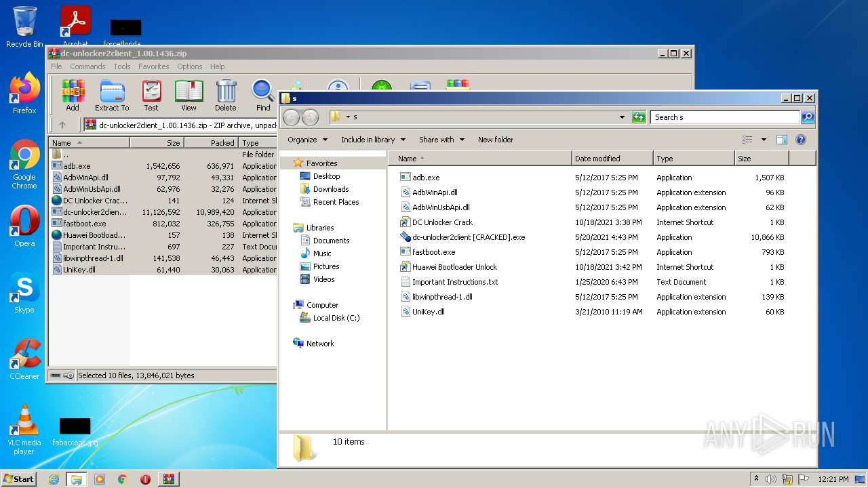
Task: Click the search magnifier icon in Explorer
Action: (x=807, y=117)
